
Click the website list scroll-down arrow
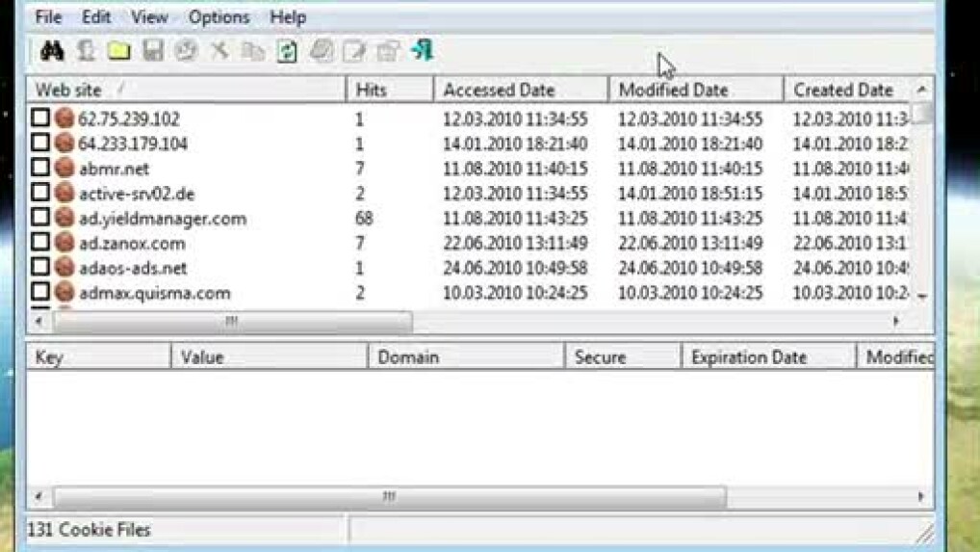tap(922, 297)
